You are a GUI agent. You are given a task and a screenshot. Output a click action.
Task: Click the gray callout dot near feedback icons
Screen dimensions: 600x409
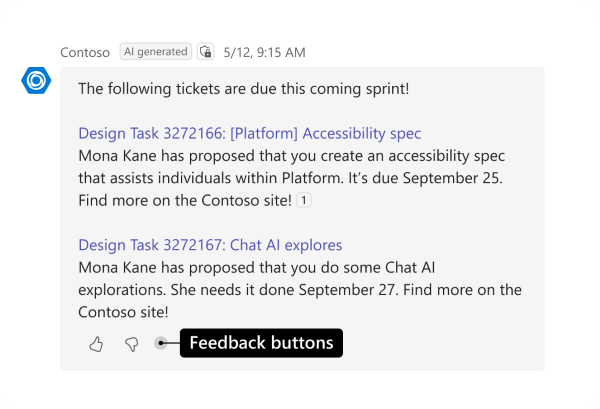coord(162,344)
